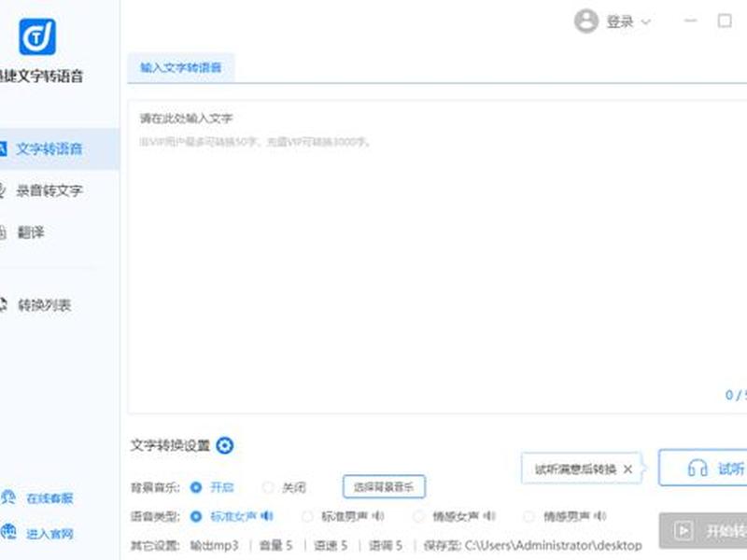Close the 试听满意后转换 tooltip
This screenshot has width=747, height=560.
click(627, 469)
